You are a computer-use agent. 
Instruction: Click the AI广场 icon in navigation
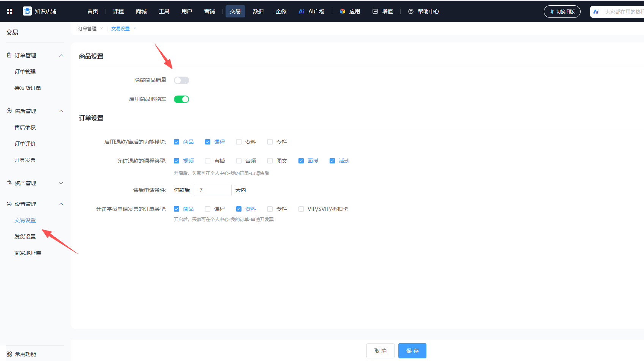pos(301,11)
